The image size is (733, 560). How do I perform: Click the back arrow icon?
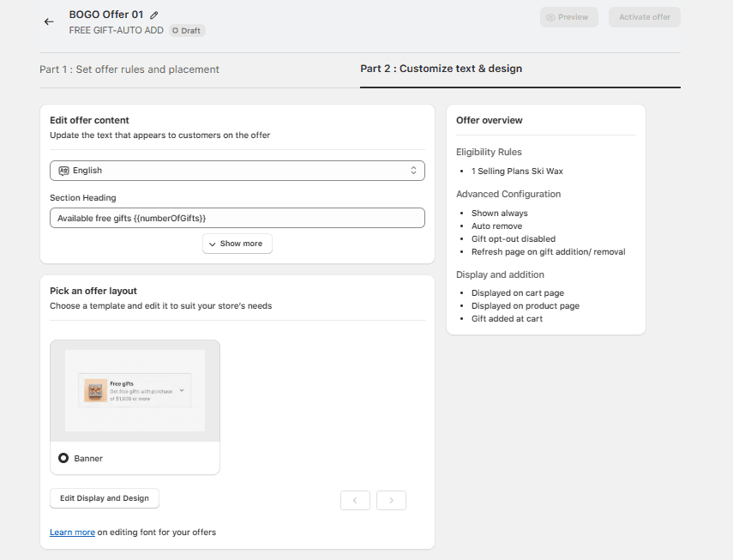[49, 21]
